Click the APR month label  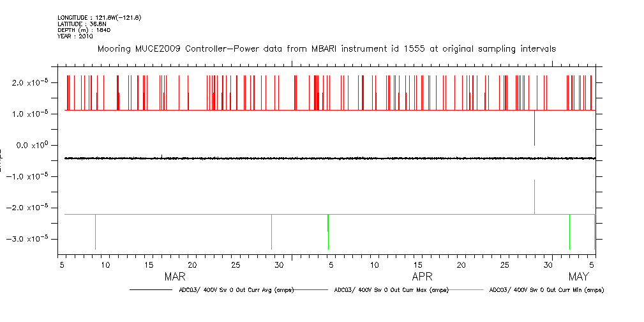pyautogui.click(x=422, y=277)
